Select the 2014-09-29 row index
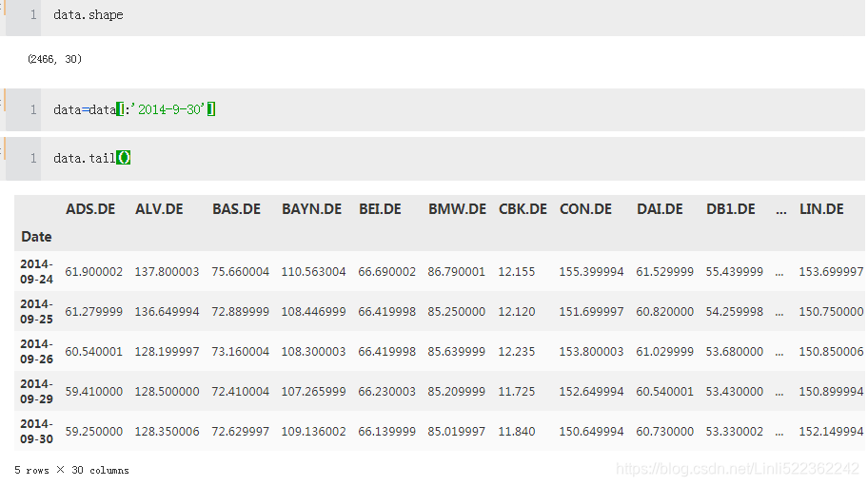This screenshot has width=868, height=486. pyautogui.click(x=36, y=391)
